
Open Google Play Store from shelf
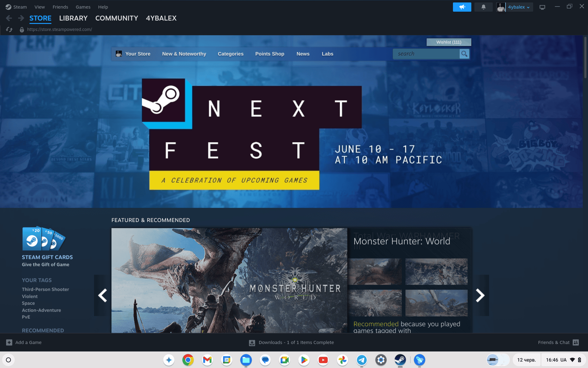[304, 360]
